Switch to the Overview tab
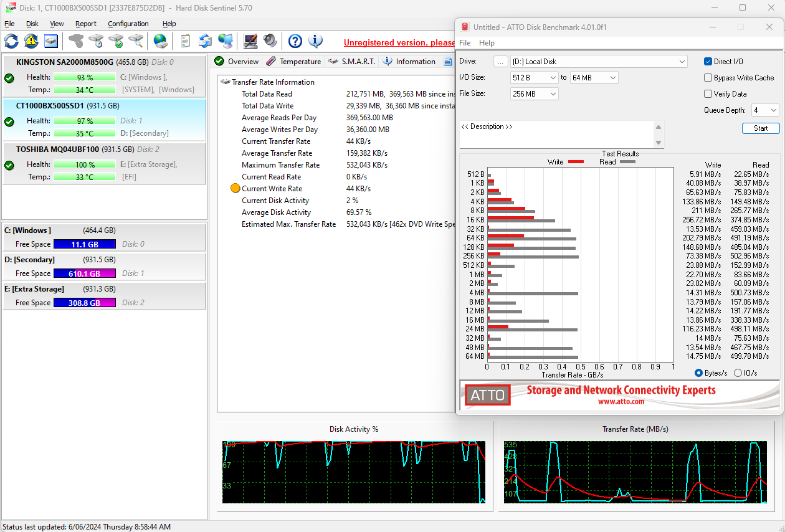This screenshot has width=785, height=532. [236, 61]
